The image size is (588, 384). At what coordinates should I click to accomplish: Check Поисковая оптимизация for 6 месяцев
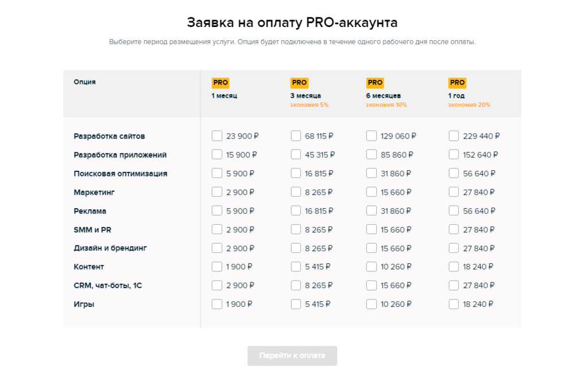coord(372,174)
